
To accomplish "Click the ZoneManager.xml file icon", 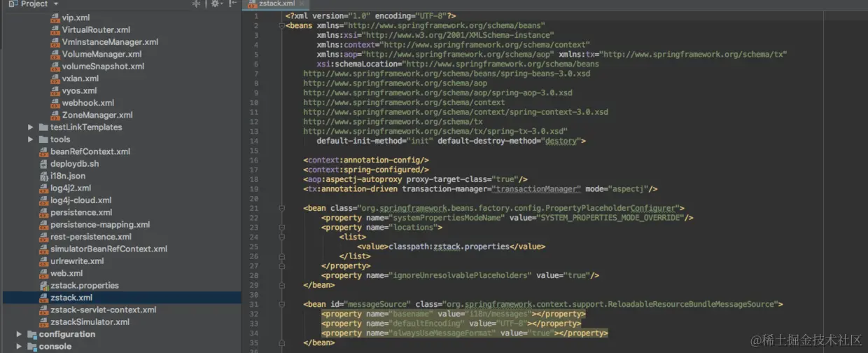I will (x=55, y=115).
